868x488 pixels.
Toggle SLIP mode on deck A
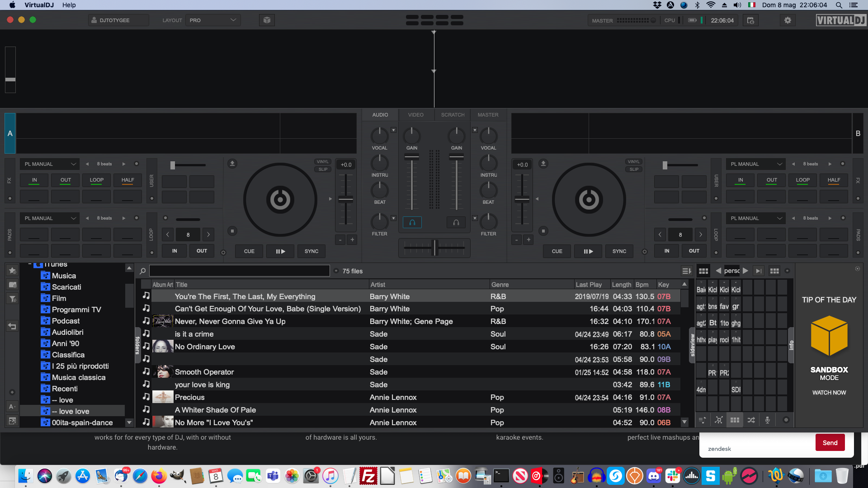[x=323, y=169]
